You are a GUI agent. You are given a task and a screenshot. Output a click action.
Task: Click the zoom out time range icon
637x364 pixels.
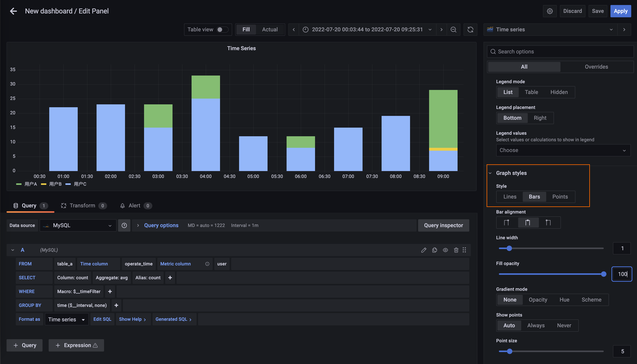(x=453, y=29)
